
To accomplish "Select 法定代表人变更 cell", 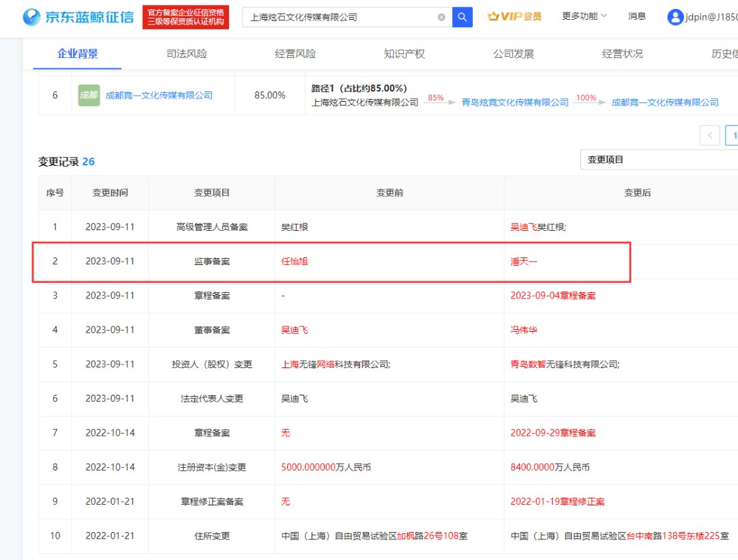I will point(212,399).
